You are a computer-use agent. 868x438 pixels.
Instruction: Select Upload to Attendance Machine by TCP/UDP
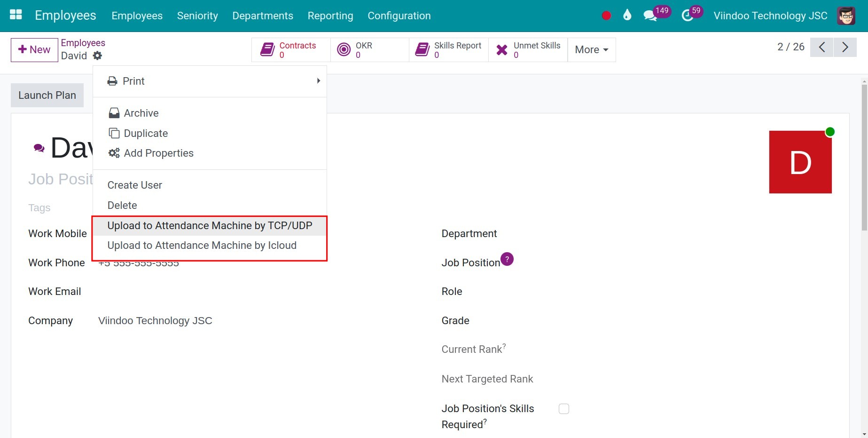(x=210, y=225)
